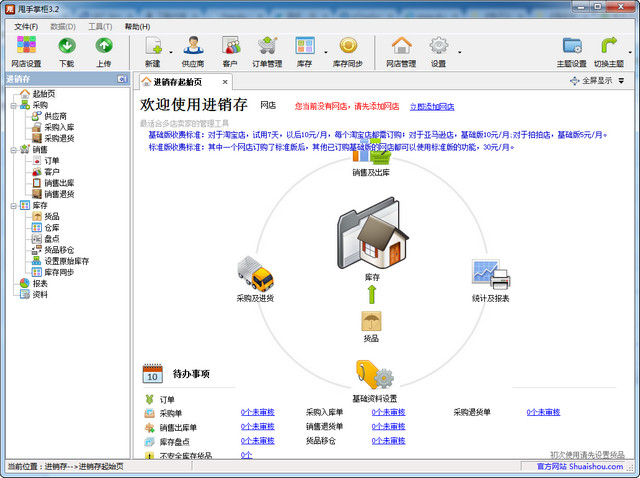Click 销售及出库 basket icon
The image size is (640, 478).
point(371,153)
